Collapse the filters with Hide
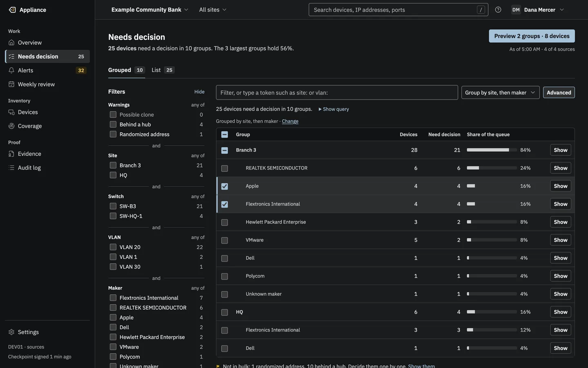Viewport: 588px width, 368px height. tap(199, 92)
